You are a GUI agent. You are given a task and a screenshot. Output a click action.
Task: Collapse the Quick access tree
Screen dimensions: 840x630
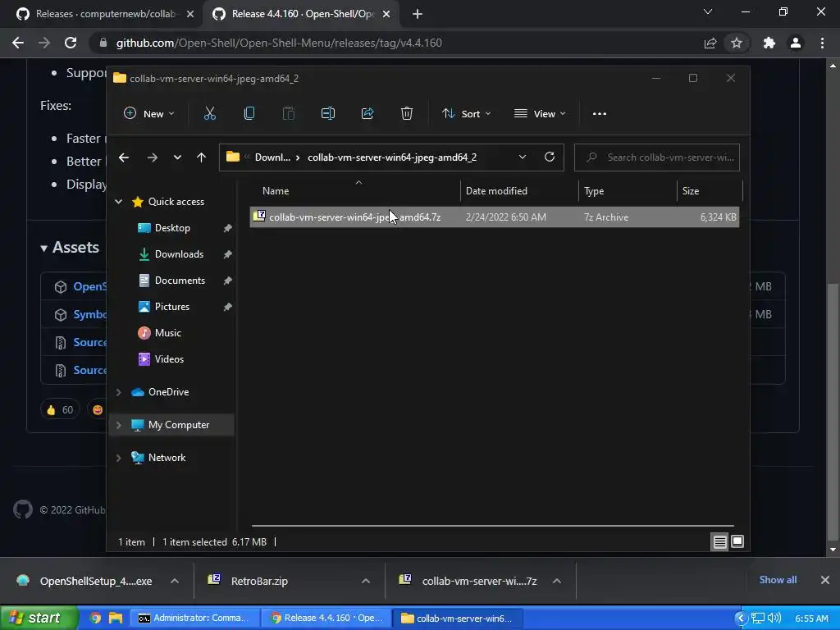tap(118, 202)
